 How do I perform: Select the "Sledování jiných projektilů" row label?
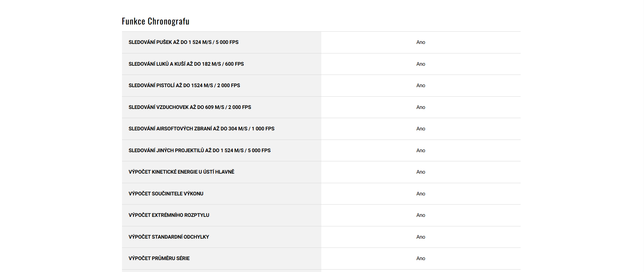coord(199,150)
